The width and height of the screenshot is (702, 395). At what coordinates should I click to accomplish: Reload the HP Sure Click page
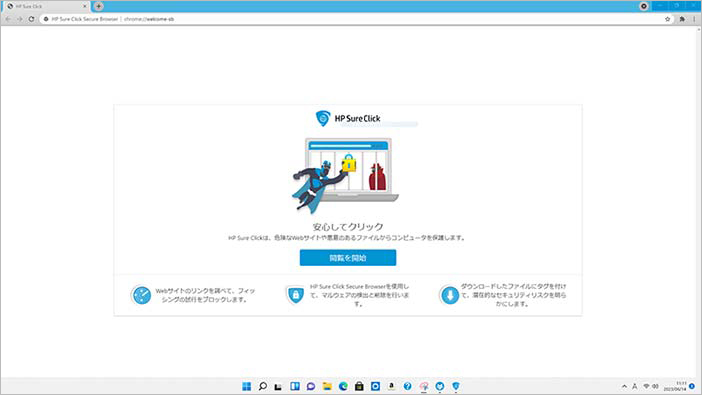click(31, 19)
